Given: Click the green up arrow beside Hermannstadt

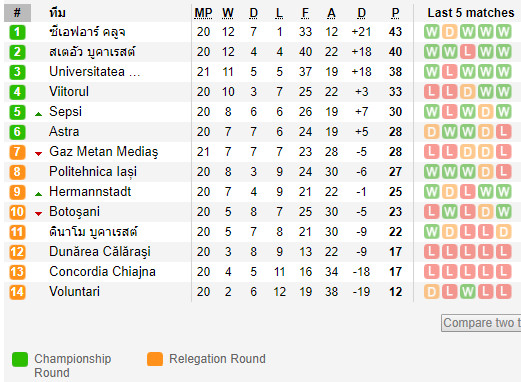Looking at the screenshot, I should click(x=39, y=194).
